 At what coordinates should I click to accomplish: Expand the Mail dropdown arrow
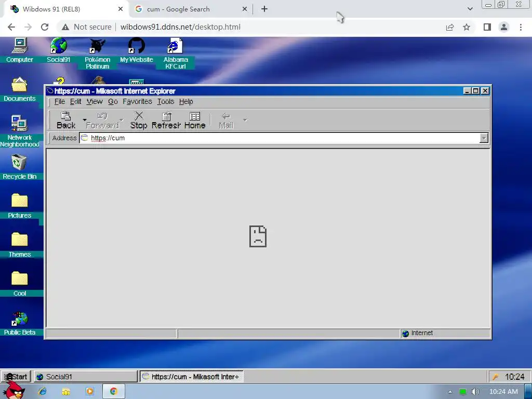click(245, 120)
